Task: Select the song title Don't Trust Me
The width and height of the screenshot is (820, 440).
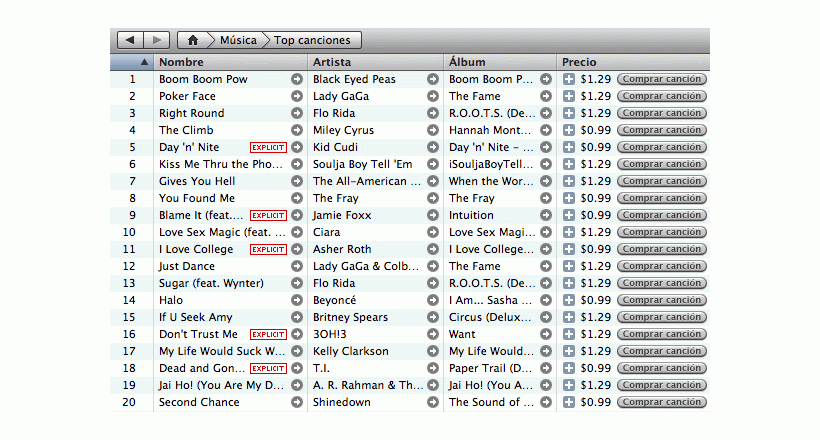Action: pos(198,334)
